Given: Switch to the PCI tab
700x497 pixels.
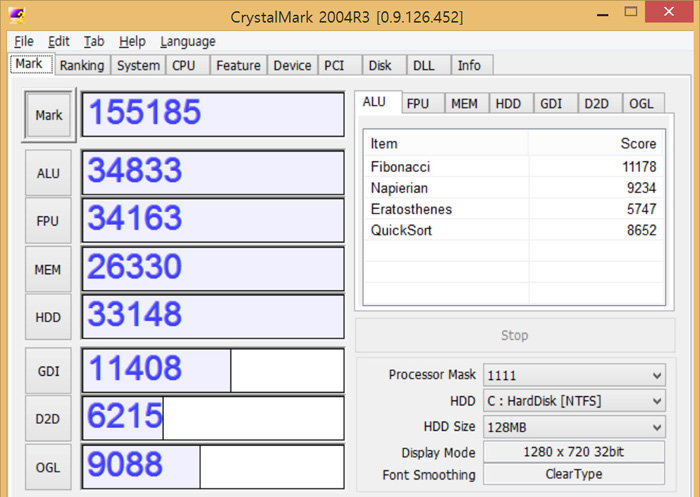Looking at the screenshot, I should pos(333,65).
